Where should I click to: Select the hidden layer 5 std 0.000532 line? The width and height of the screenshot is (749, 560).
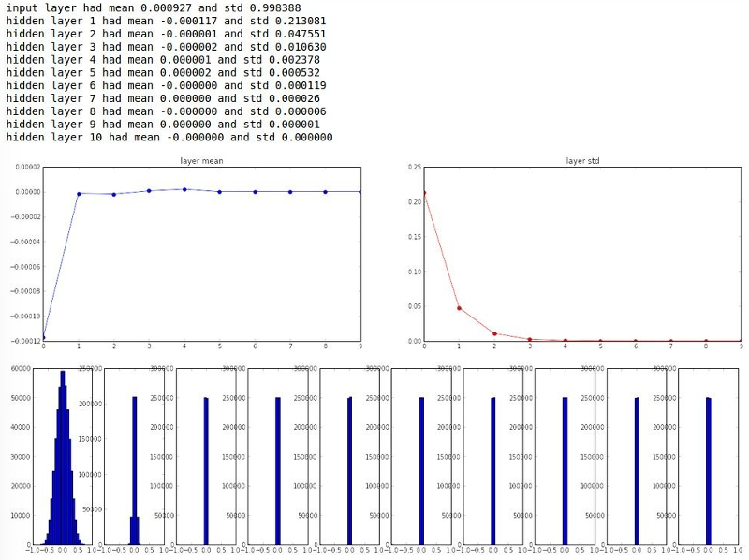[x=163, y=72]
